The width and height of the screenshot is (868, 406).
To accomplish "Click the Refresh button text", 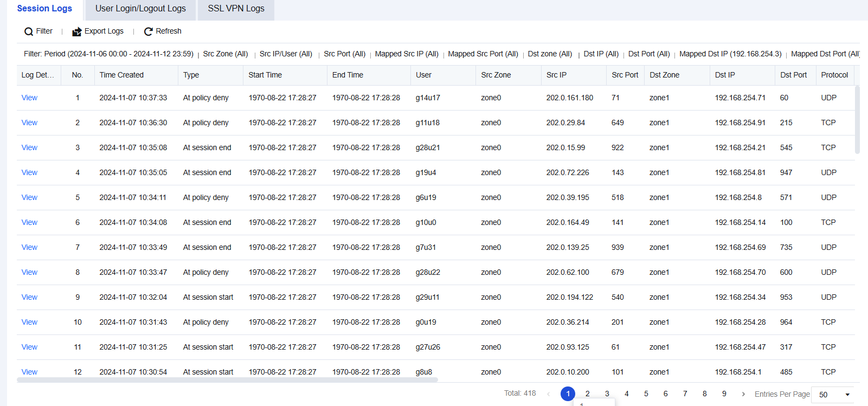I will [169, 31].
